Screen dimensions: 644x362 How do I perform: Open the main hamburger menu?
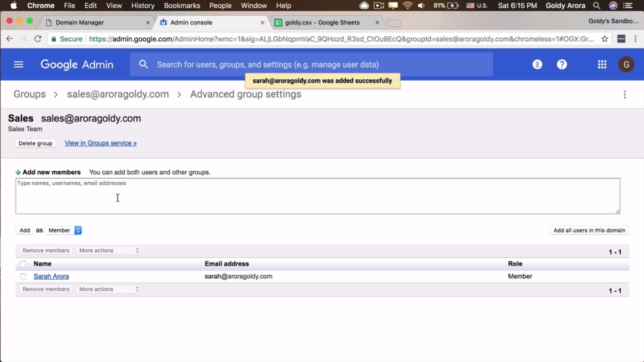19,64
